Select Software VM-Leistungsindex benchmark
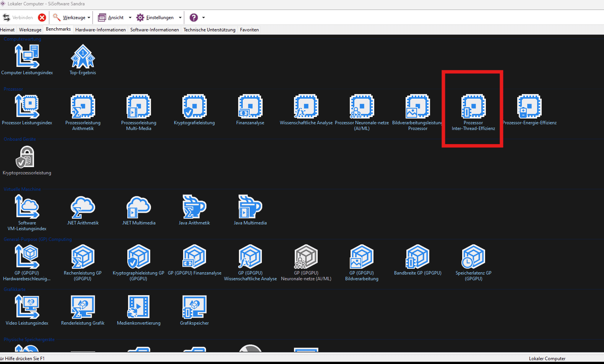The image size is (604, 364). point(27,213)
